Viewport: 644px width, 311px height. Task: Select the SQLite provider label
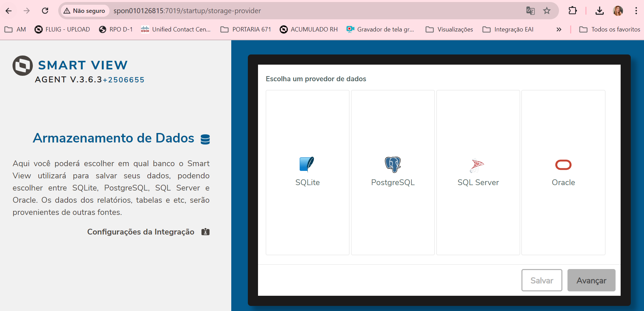[x=307, y=182]
